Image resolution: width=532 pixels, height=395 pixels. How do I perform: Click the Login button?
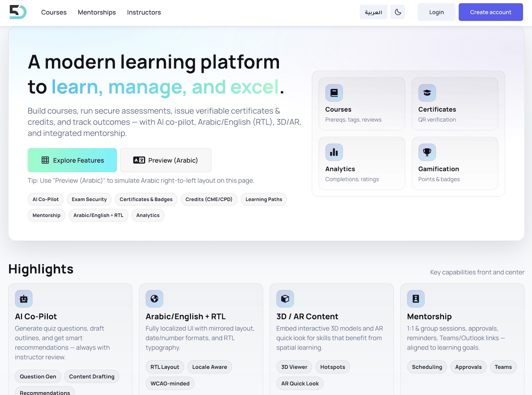pyautogui.click(x=436, y=12)
